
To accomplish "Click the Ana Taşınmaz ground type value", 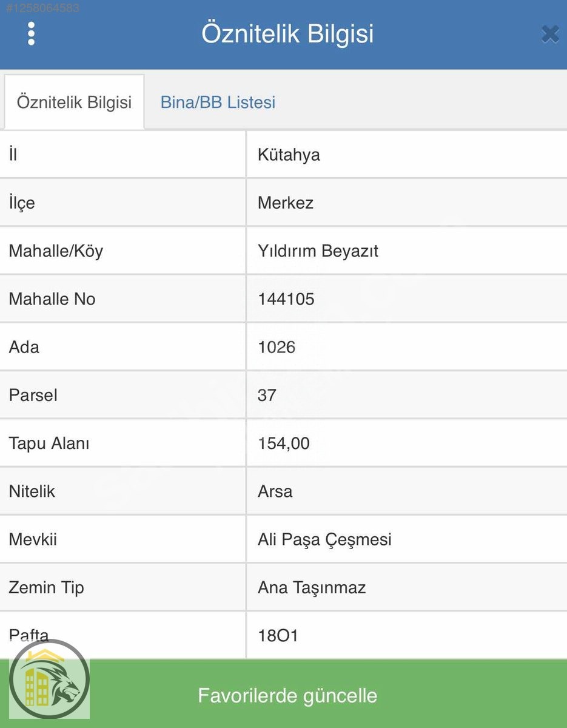I will [x=312, y=587].
